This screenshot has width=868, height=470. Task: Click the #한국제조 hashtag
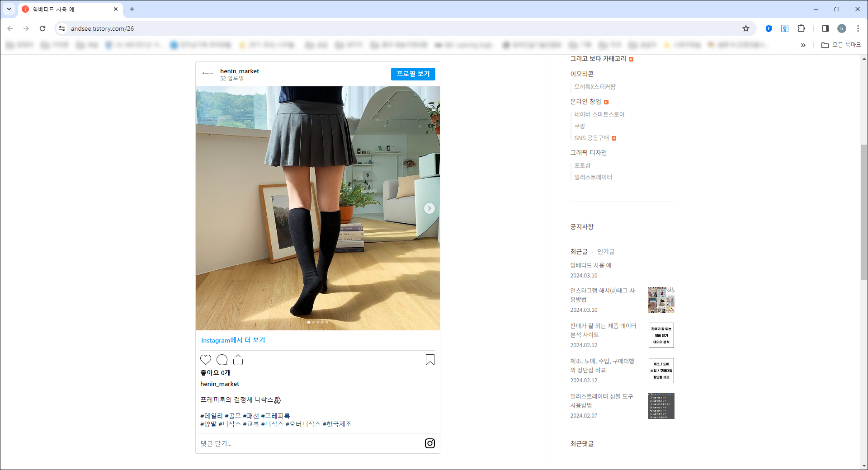(337, 424)
